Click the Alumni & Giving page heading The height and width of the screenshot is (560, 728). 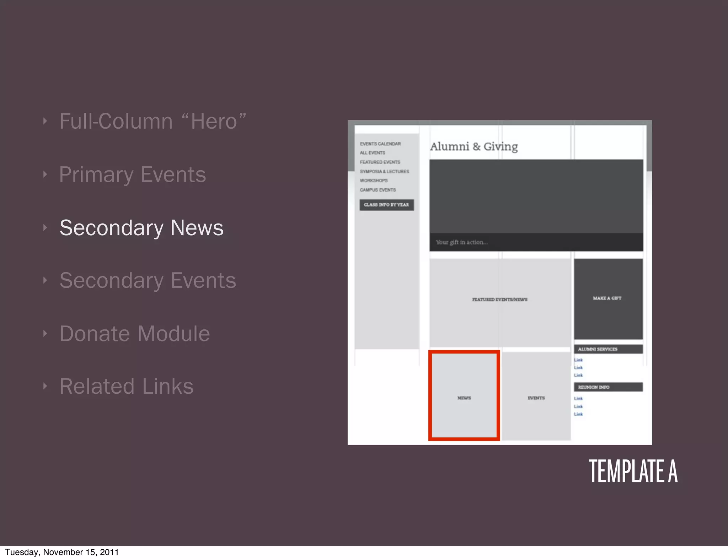(x=474, y=146)
